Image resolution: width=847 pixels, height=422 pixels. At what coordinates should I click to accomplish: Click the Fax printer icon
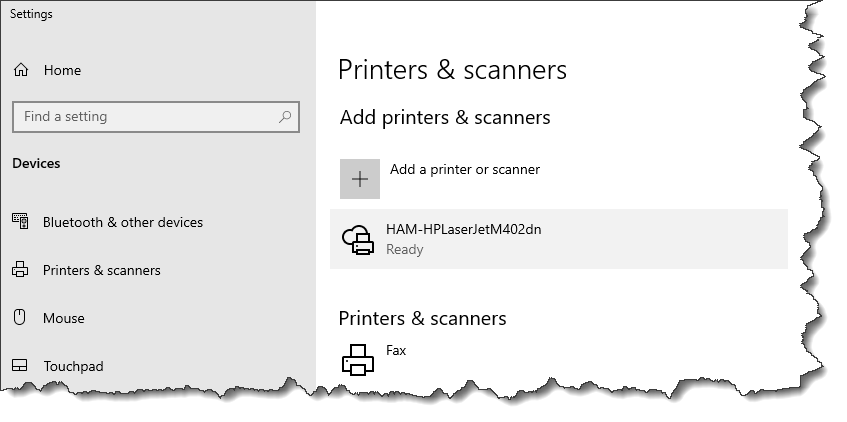coord(358,360)
